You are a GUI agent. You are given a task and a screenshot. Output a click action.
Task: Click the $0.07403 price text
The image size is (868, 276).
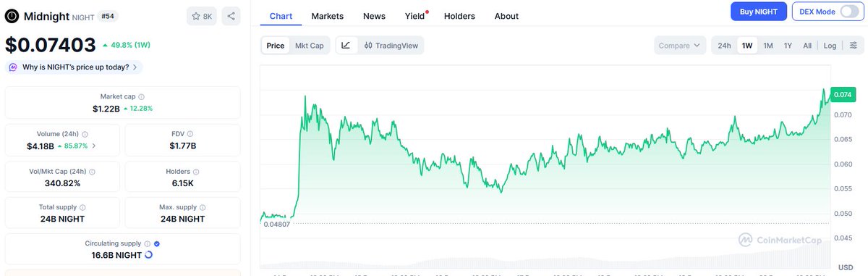pyautogui.click(x=51, y=45)
